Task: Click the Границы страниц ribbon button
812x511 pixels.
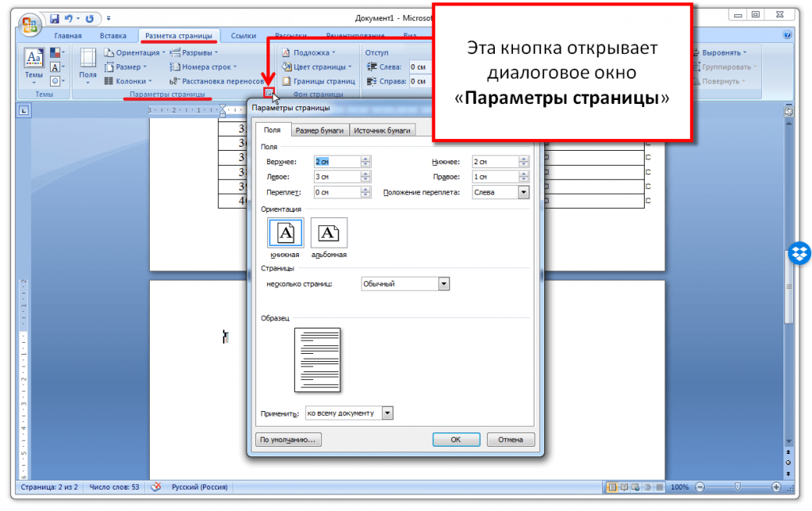Action: point(318,81)
